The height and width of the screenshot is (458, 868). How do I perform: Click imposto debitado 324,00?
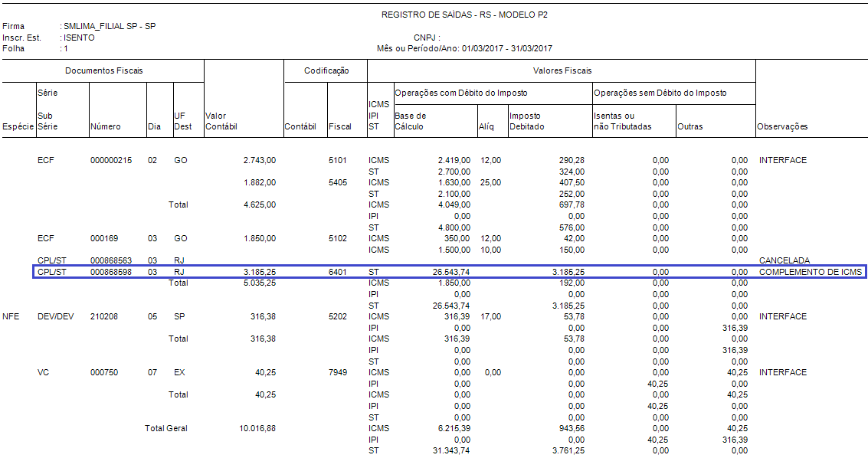click(572, 172)
